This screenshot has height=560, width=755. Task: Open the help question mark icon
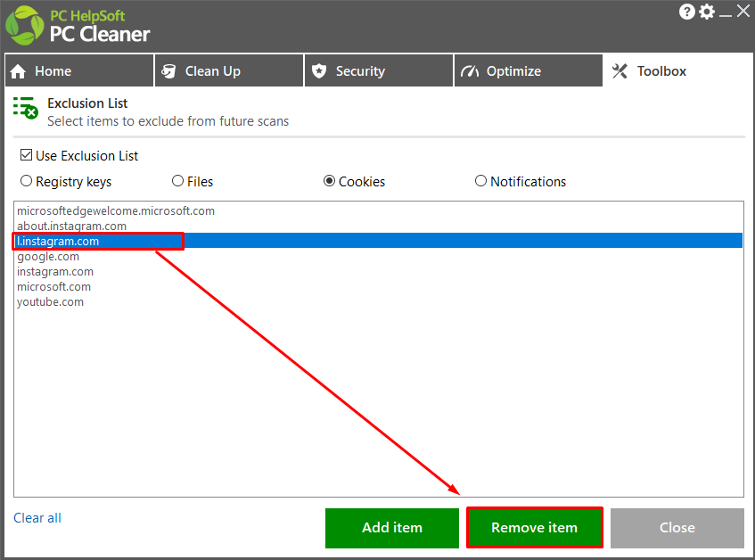(686, 12)
